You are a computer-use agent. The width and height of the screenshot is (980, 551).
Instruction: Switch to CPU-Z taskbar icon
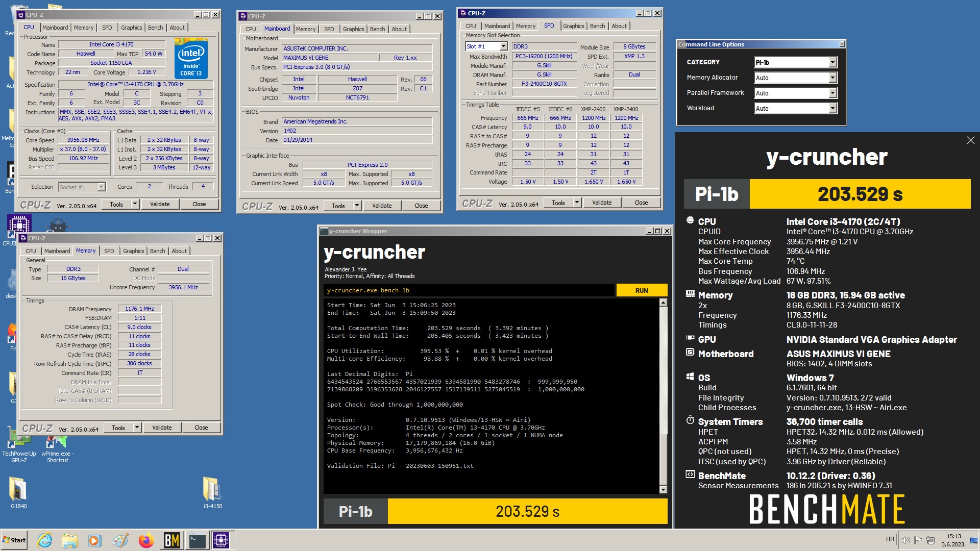(x=222, y=540)
